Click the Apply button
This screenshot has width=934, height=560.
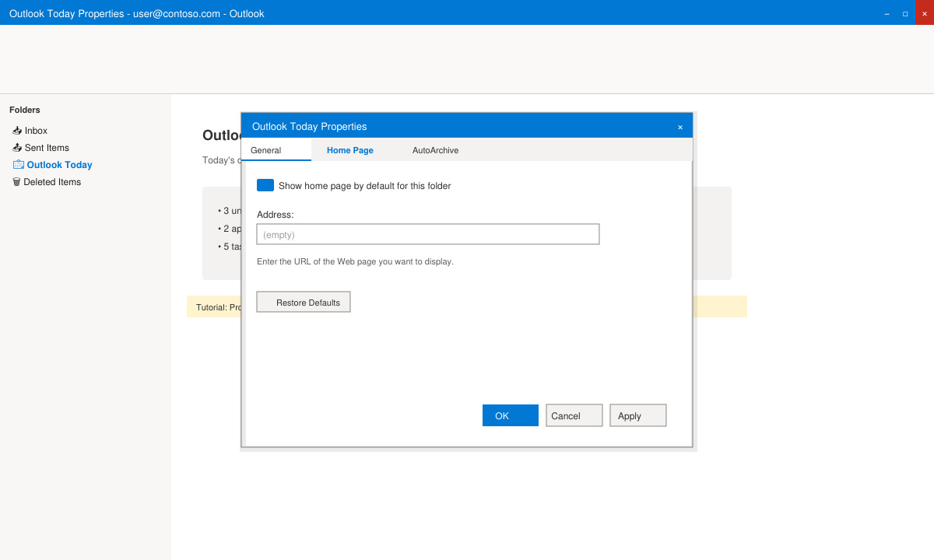[638, 415]
